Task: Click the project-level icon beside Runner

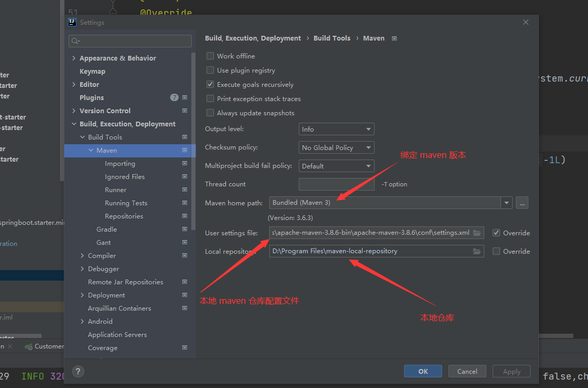Action: [x=184, y=190]
